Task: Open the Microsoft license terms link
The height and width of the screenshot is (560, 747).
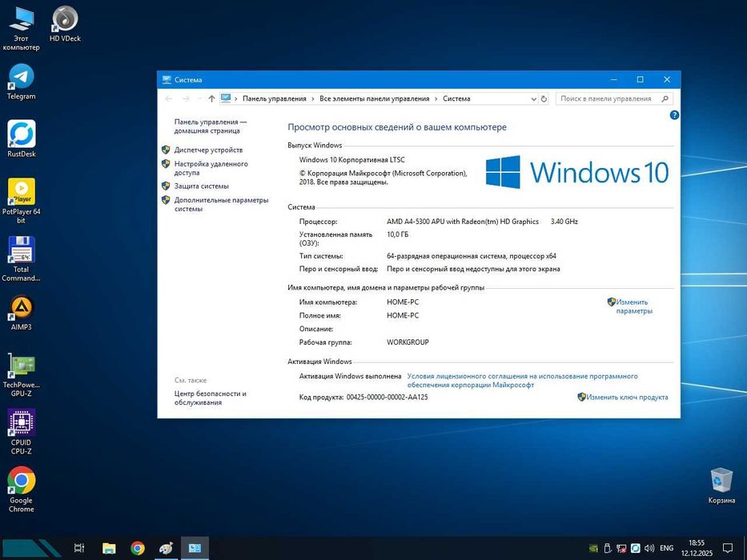Action: 522,380
